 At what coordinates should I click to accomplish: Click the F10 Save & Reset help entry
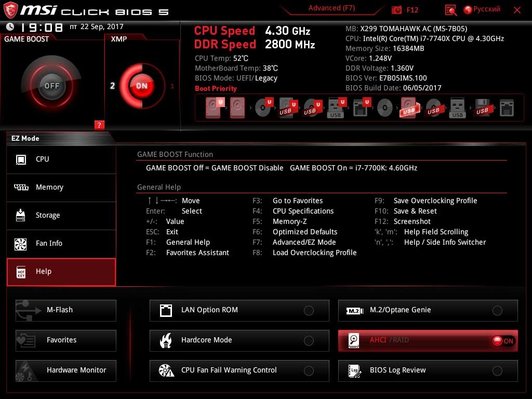point(405,211)
